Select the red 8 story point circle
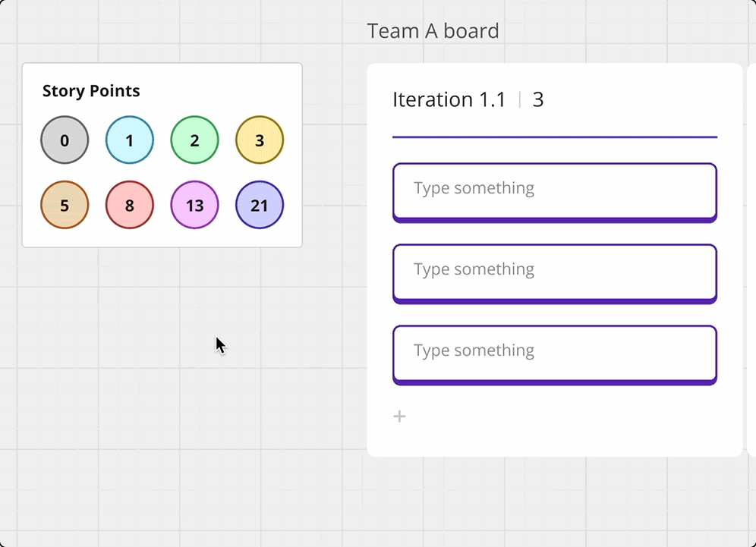Image resolution: width=756 pixels, height=547 pixels. (x=130, y=205)
